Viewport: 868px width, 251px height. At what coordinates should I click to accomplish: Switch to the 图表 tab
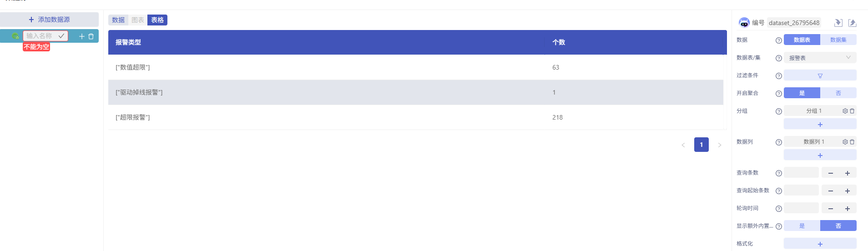138,20
